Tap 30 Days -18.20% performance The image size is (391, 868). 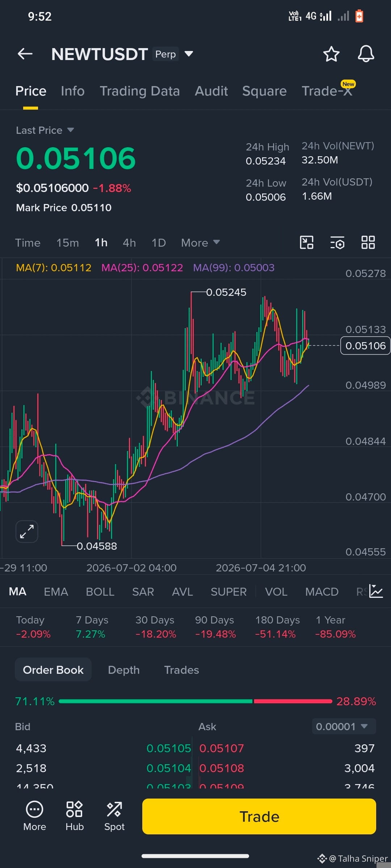point(156,627)
